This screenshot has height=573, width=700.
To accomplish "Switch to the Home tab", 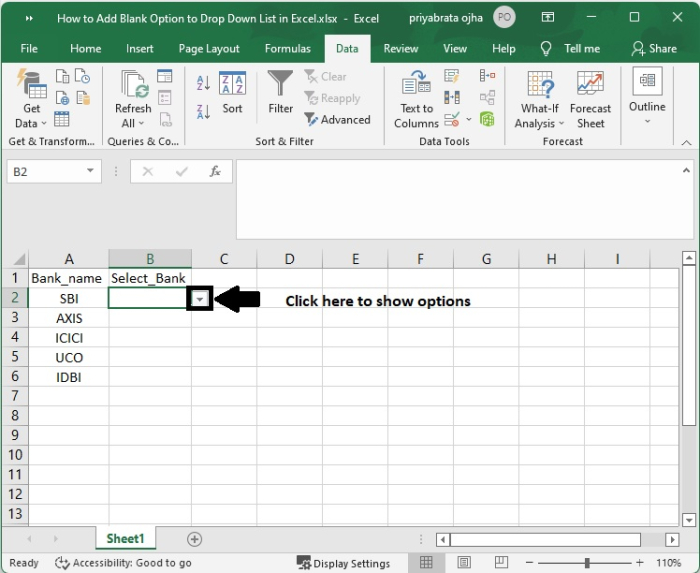I will (85, 49).
